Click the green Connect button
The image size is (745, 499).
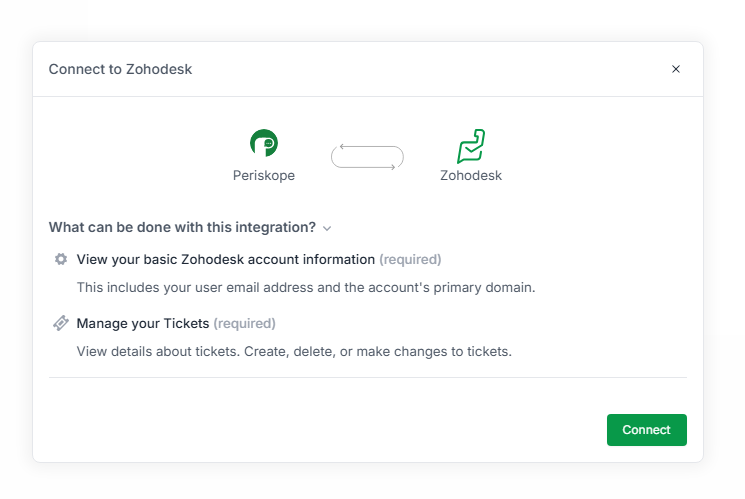coord(646,429)
